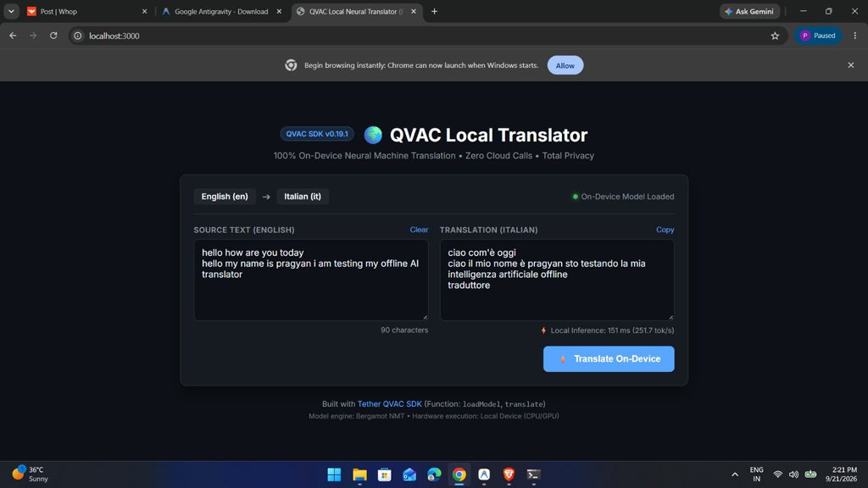The height and width of the screenshot is (488, 868).
Task: Click the lightning bolt next to Local Inference
Action: (543, 330)
